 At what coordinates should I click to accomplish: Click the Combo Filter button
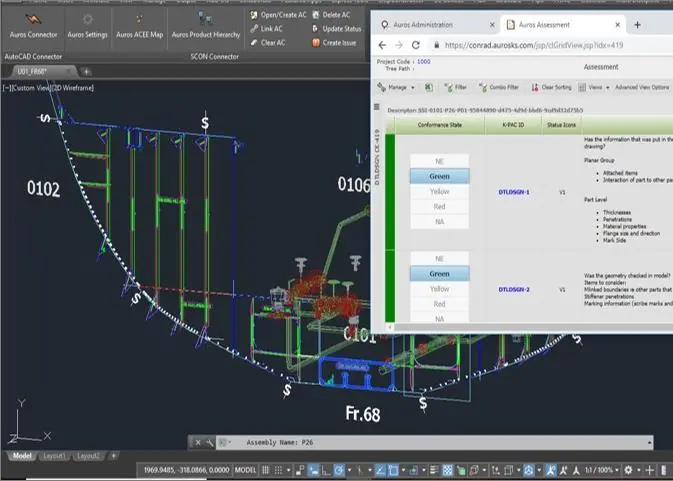click(x=499, y=88)
